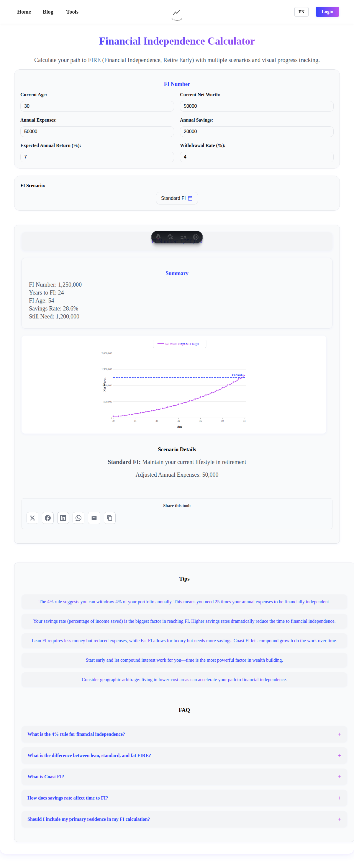Image resolution: width=354 pixels, height=868 pixels.
Task: Focus the Annual Savings input field
Action: tap(256, 131)
